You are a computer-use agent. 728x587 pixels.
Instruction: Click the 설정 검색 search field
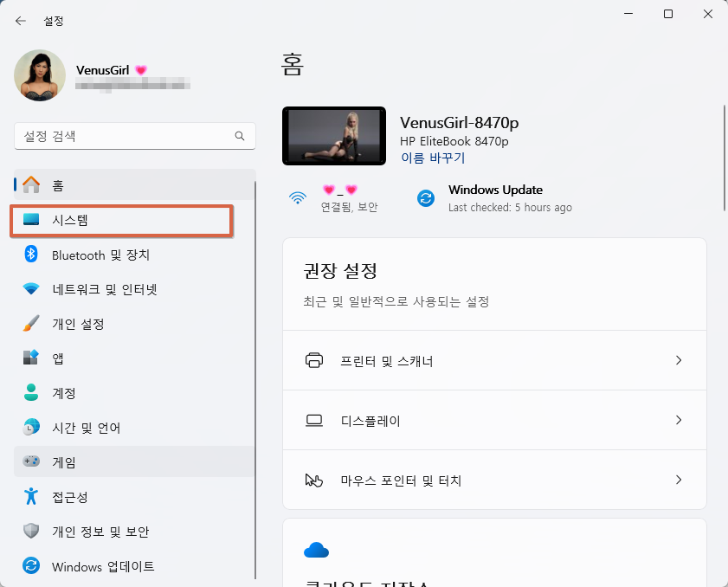(x=135, y=136)
